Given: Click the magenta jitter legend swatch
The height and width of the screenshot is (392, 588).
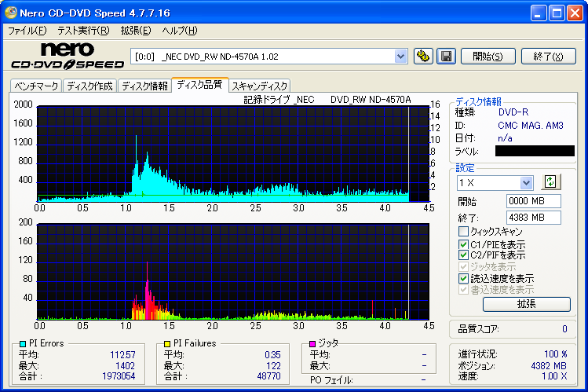Looking at the screenshot, I should [x=312, y=343].
